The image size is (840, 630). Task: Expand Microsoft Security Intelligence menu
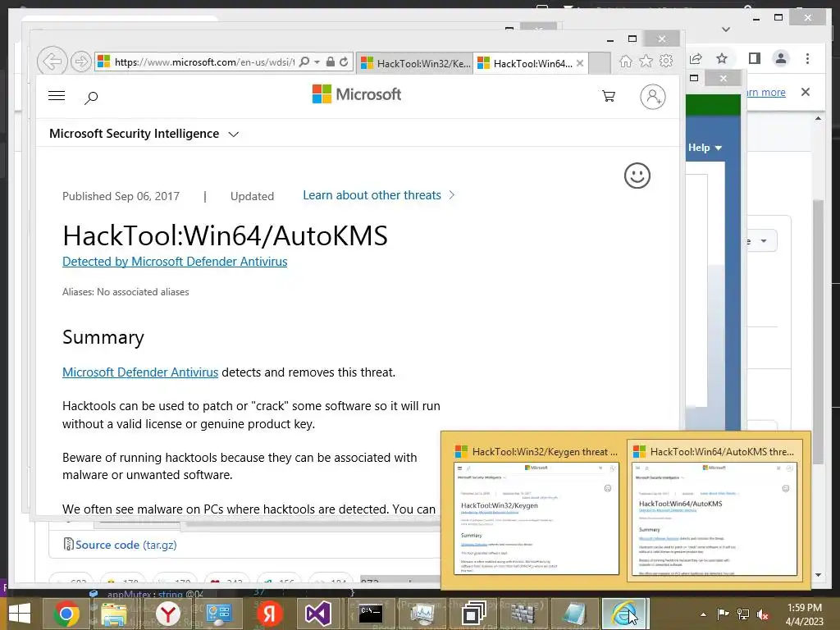click(x=144, y=134)
